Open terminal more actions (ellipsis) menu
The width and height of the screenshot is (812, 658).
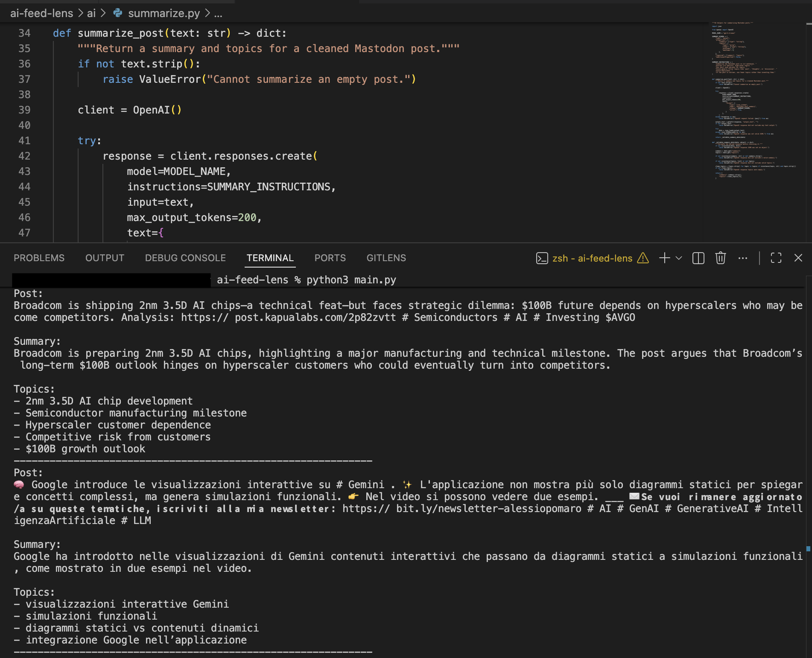(x=743, y=258)
